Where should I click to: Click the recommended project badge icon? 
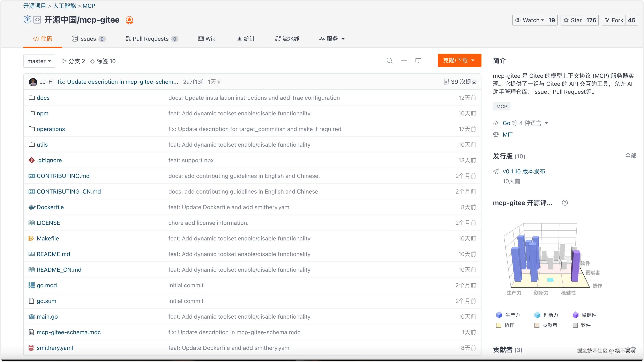tap(129, 20)
